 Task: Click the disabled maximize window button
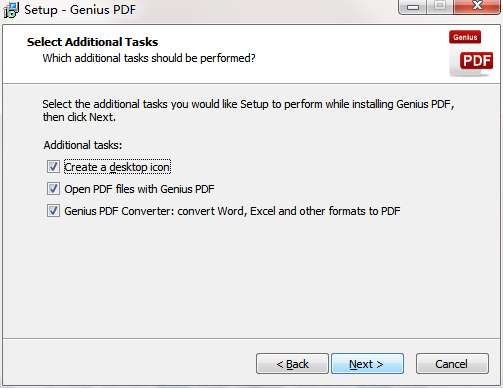click(x=440, y=6)
